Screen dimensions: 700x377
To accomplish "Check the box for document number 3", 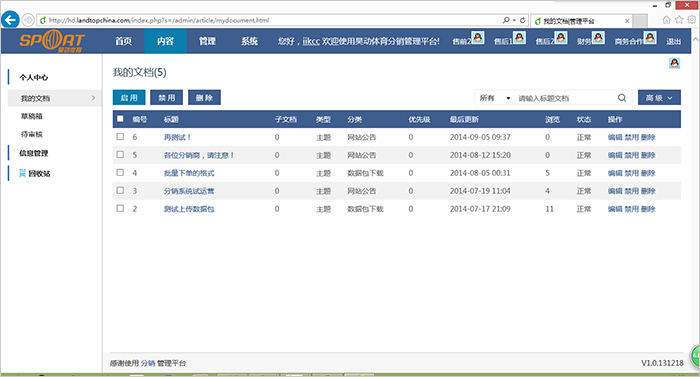I will pyautogui.click(x=120, y=190).
